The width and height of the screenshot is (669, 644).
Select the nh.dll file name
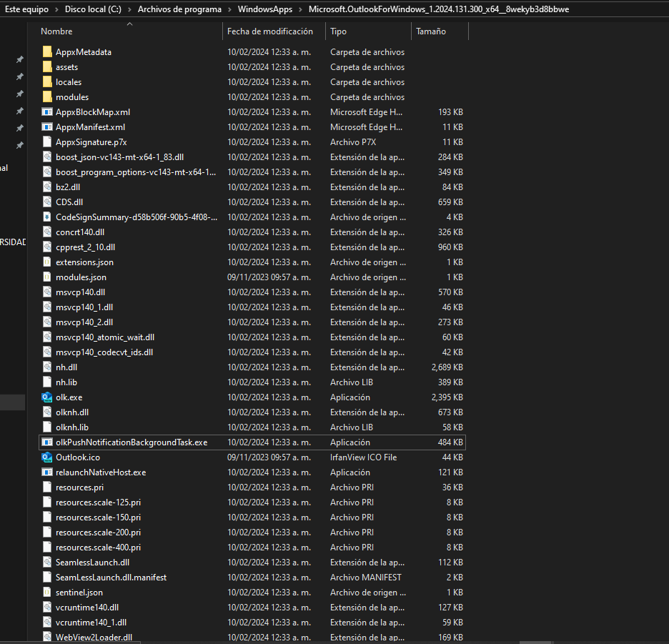pos(66,367)
